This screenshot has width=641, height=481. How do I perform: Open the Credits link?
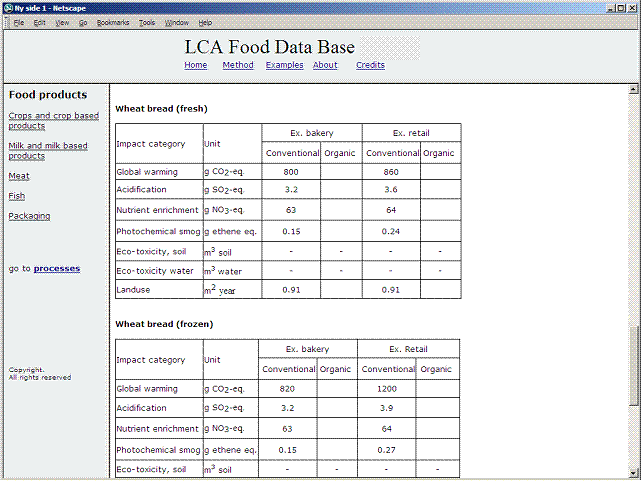coord(370,65)
